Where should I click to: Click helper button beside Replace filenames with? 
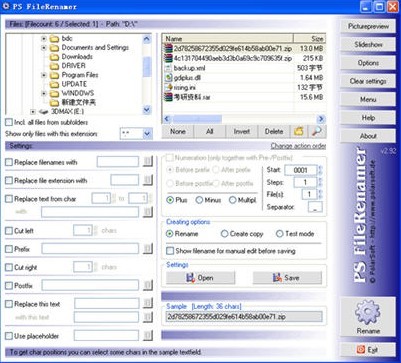147,162
